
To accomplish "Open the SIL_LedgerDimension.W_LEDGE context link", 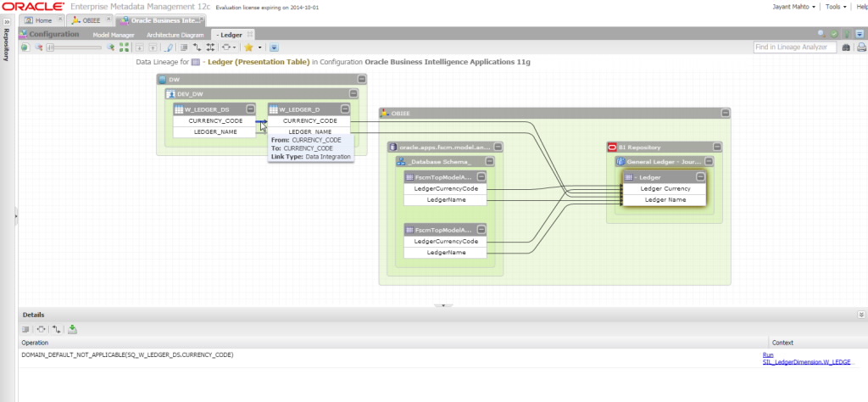I will point(806,361).
